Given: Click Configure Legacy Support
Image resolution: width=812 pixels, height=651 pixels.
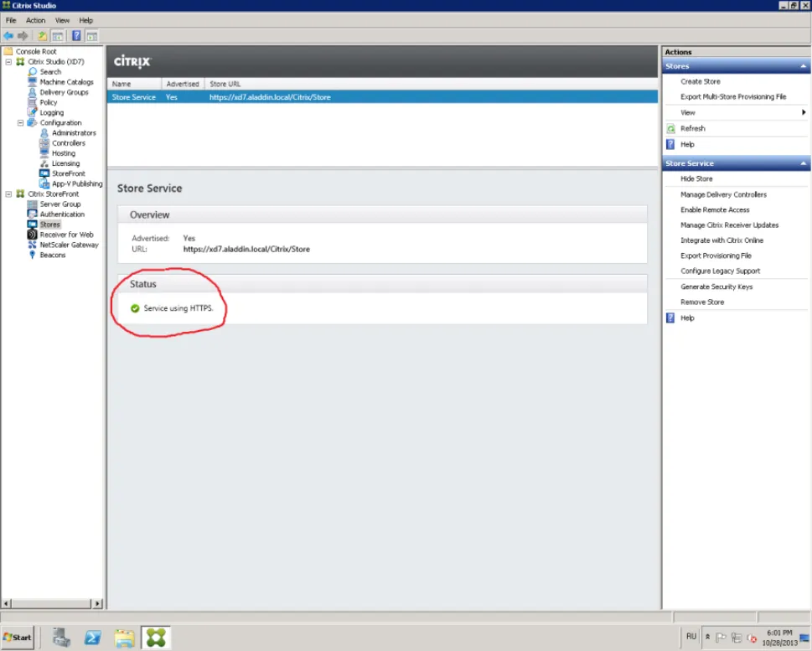Looking at the screenshot, I should [x=721, y=271].
